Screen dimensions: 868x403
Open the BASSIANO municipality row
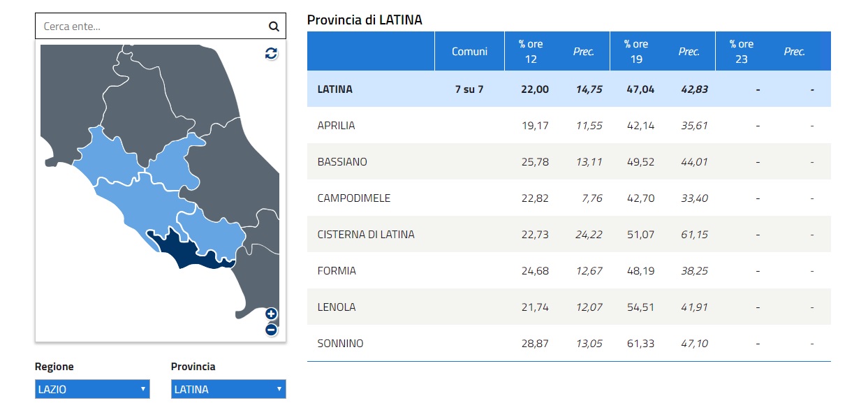(x=342, y=162)
